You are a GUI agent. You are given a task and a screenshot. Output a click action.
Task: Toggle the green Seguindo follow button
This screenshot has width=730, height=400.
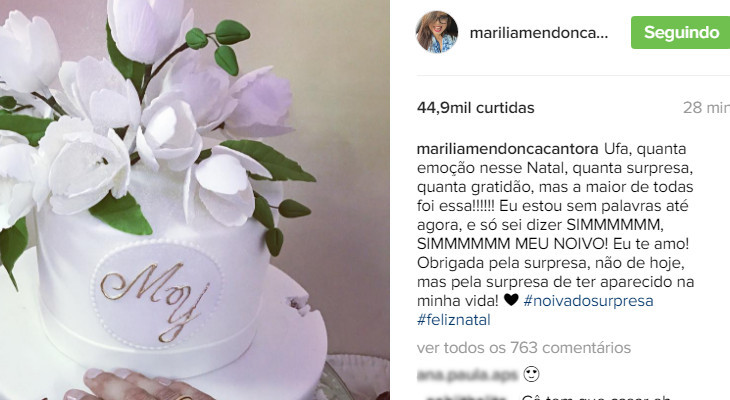[x=681, y=33]
